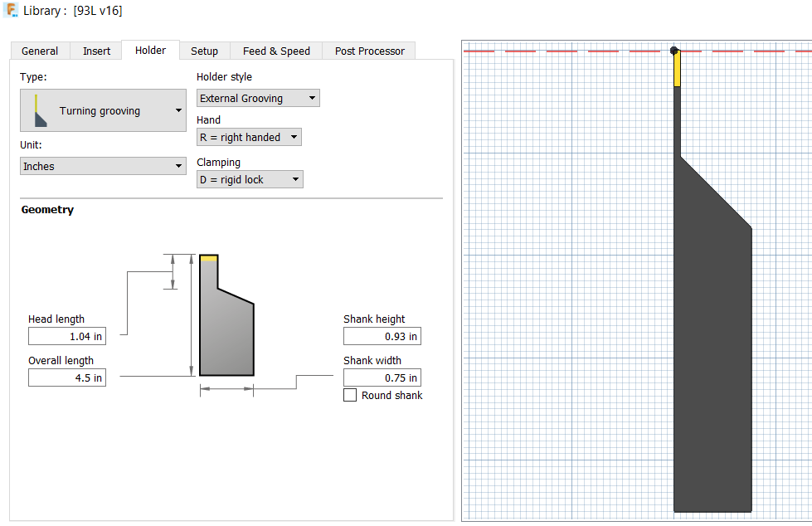This screenshot has width=812, height=526.
Task: Open the rigid lock Clamping dropdown
Action: tap(250, 179)
